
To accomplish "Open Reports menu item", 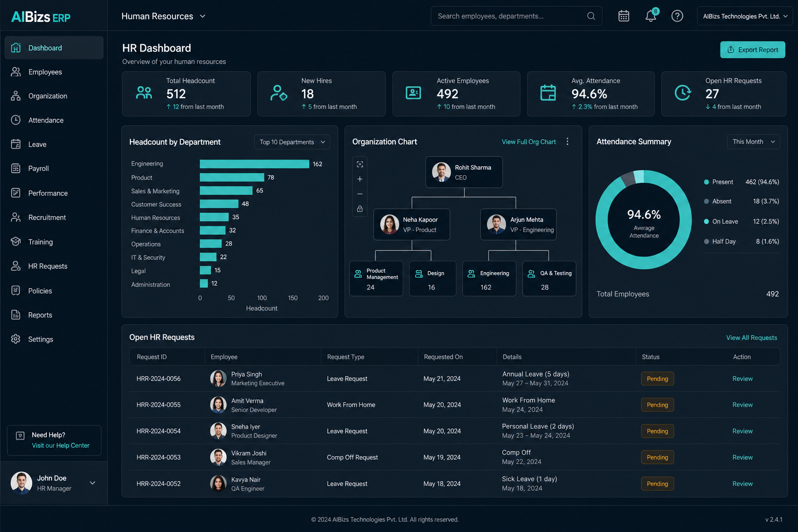I will tap(54, 315).
